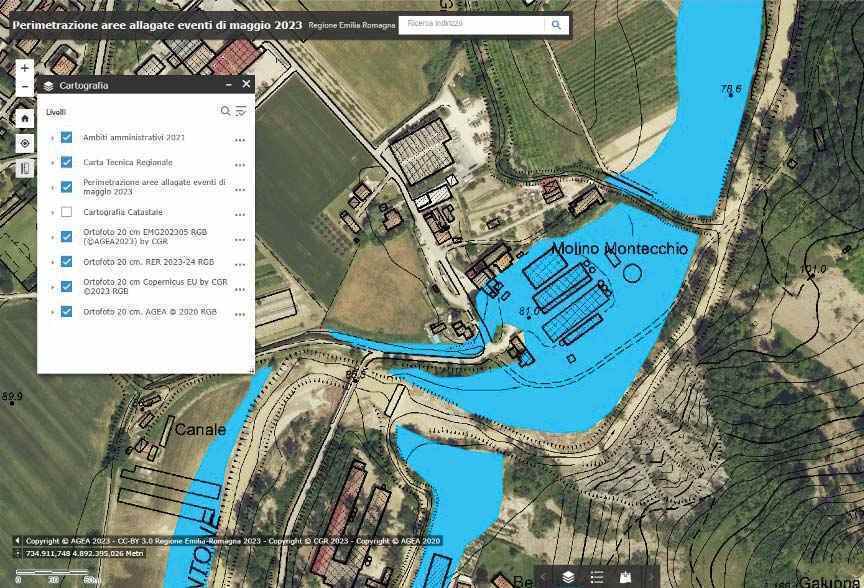Open layer search in Cartografia panel
The width and height of the screenshot is (864, 588).
(x=225, y=111)
